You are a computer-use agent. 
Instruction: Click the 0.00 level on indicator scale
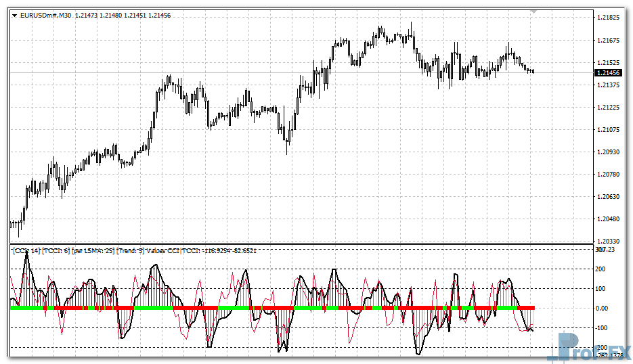point(602,309)
